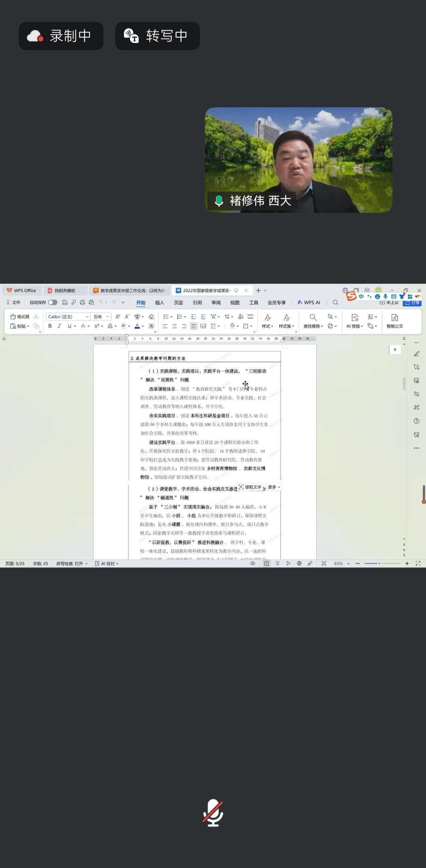Click the increase font size icon

(118, 316)
